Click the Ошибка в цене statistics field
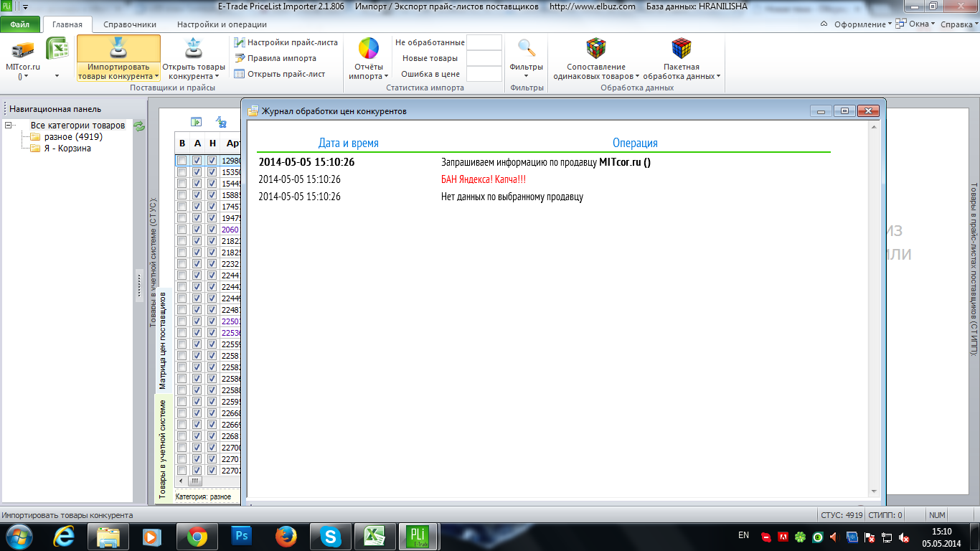980x551 pixels. click(x=484, y=74)
